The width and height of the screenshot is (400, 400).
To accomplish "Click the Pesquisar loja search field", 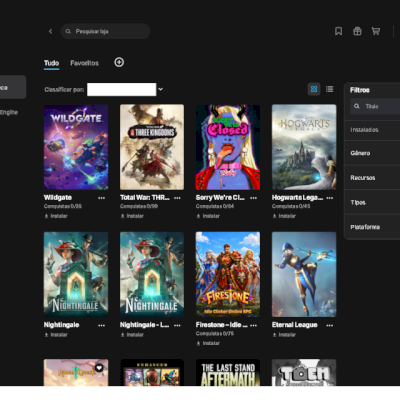I will point(105,31).
